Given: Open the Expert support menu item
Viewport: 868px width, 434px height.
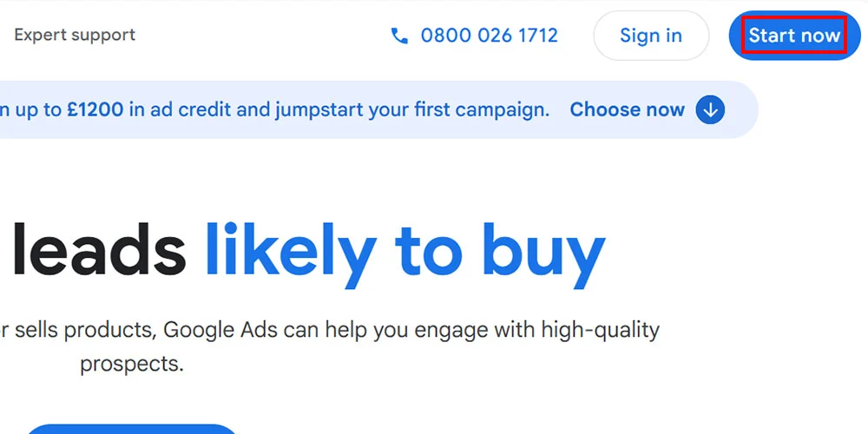Looking at the screenshot, I should tap(75, 36).
